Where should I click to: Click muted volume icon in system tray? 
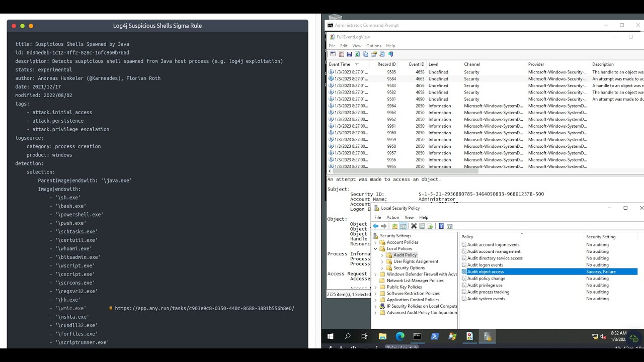[603, 337]
